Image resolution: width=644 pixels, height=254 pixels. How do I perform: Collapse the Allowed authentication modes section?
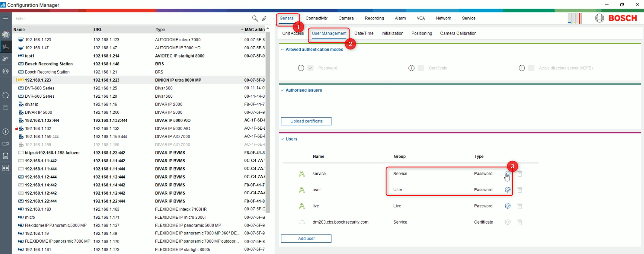pos(282,50)
